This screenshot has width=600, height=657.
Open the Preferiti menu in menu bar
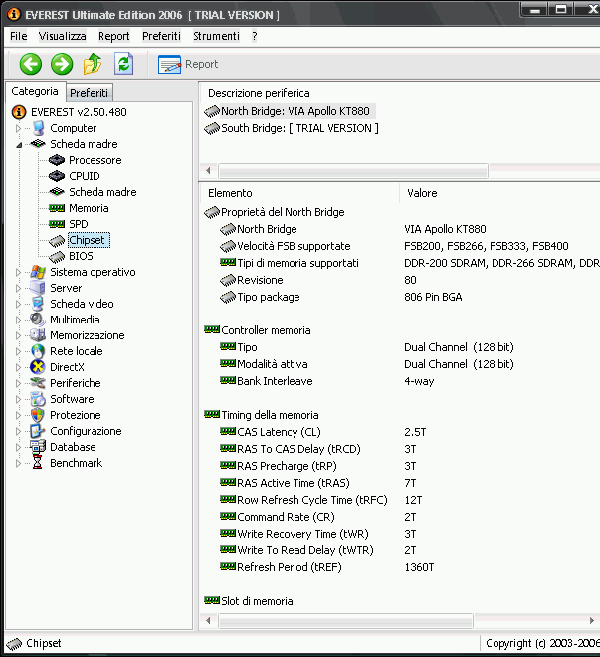161,36
